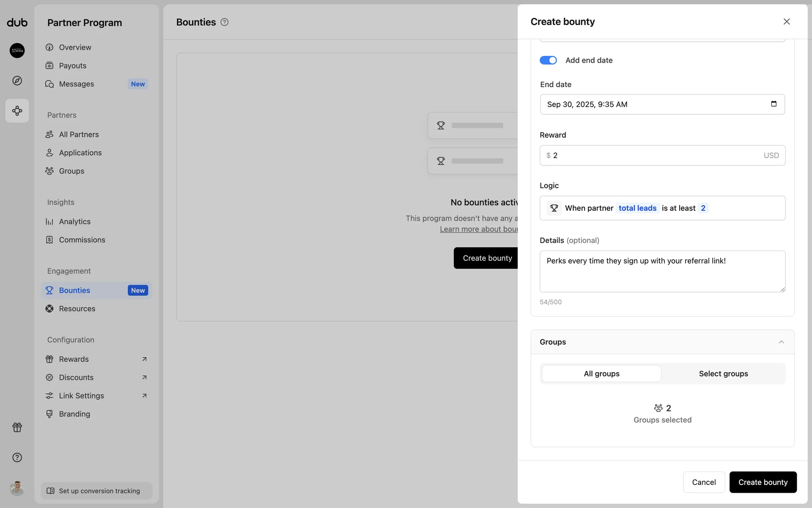The width and height of the screenshot is (812, 508).
Task: Open the total leads dropdown in Logic
Action: tap(637, 208)
